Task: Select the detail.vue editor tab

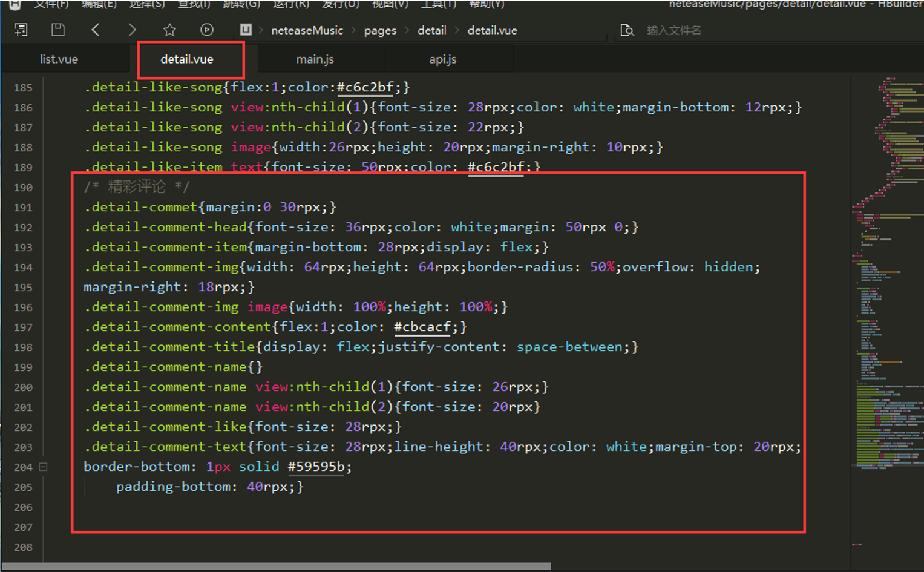Action: pyautogui.click(x=187, y=59)
